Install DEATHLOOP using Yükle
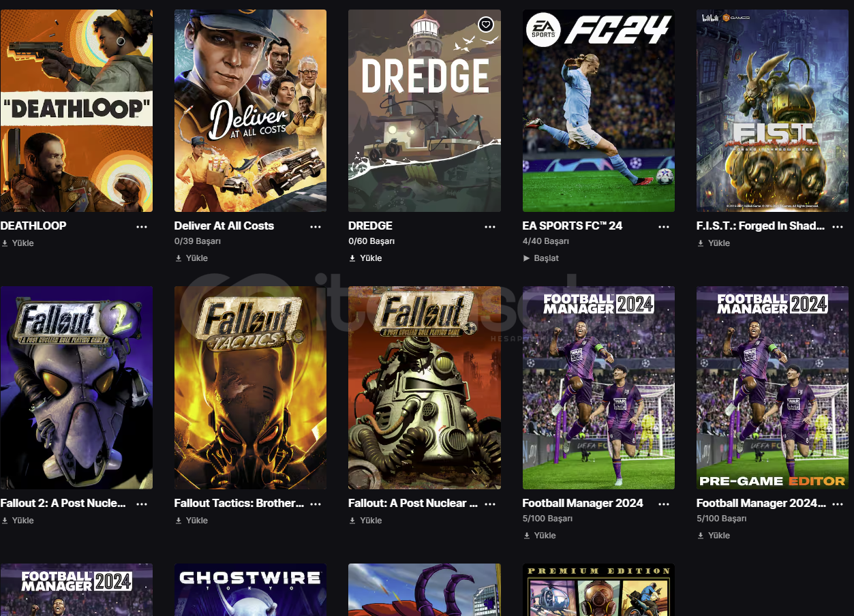The width and height of the screenshot is (854, 616). pyautogui.click(x=18, y=243)
